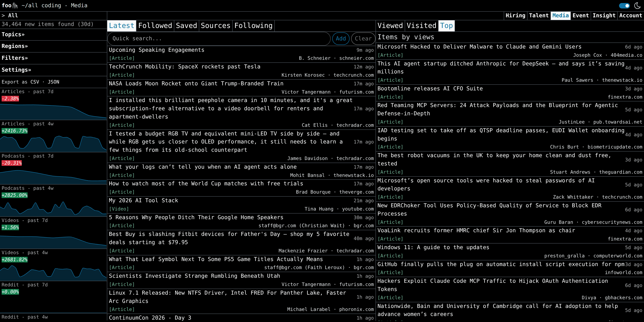This screenshot has height=322, width=644.
Task: Open the Nationwide, Bain and Cambridge article
Action: [x=497, y=310]
